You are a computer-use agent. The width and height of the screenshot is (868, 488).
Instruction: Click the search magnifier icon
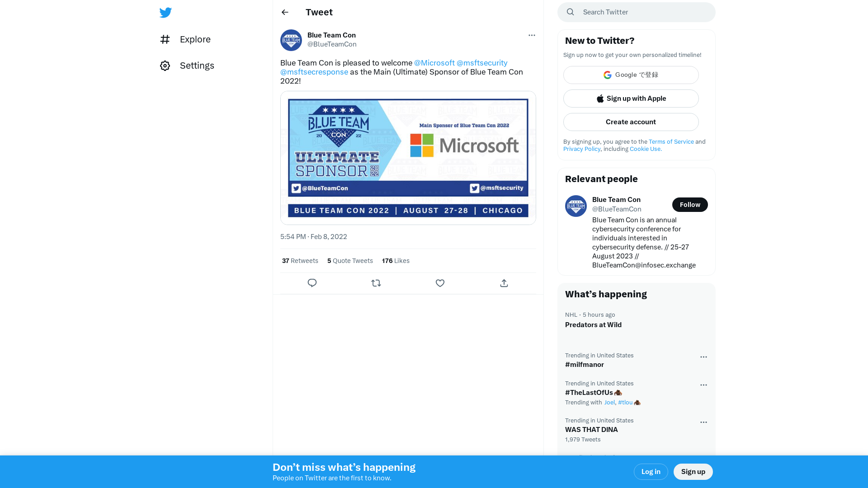pyautogui.click(x=571, y=12)
